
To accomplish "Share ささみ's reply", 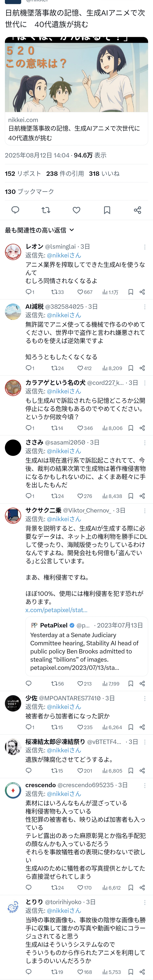I will click(142, 496).
